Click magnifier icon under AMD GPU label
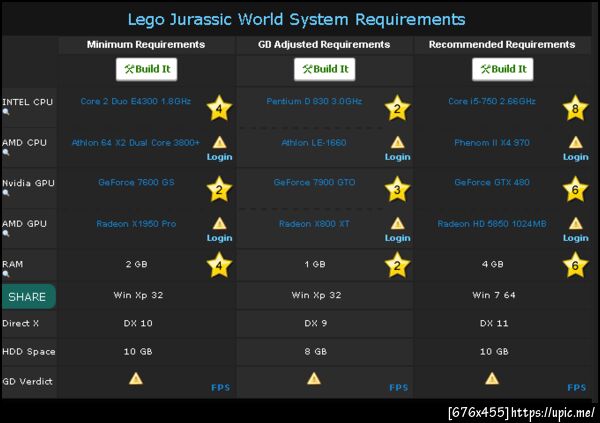The width and height of the screenshot is (600, 423). click(x=6, y=234)
